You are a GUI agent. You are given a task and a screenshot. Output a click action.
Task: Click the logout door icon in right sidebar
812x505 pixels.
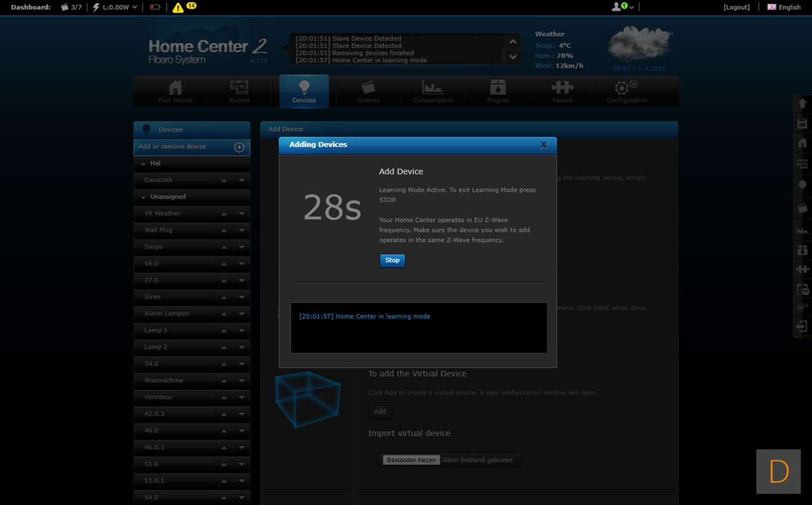(x=803, y=327)
